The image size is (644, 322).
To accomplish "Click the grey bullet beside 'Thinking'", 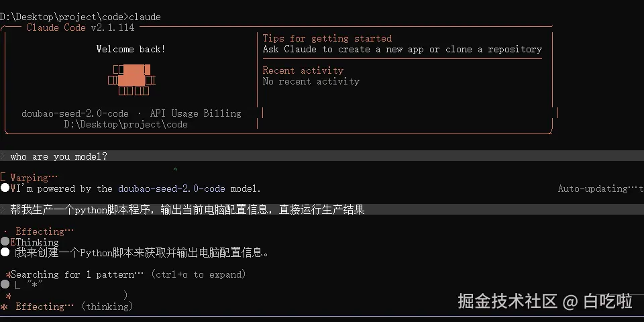I will click(x=5, y=241).
